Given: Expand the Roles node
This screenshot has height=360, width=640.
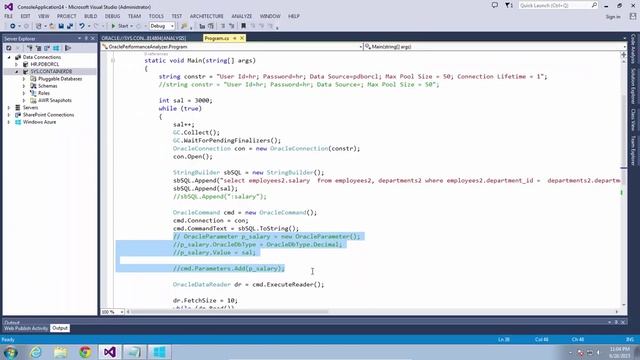Looking at the screenshot, I should coord(24,93).
